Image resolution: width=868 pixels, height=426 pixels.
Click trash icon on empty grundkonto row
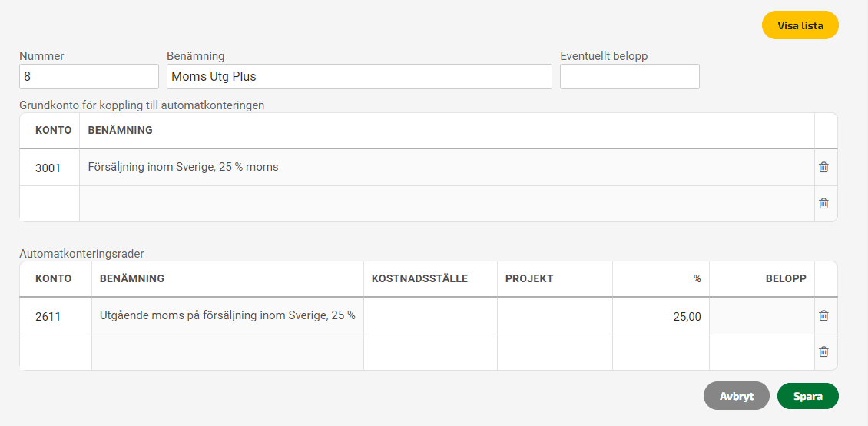(x=823, y=203)
